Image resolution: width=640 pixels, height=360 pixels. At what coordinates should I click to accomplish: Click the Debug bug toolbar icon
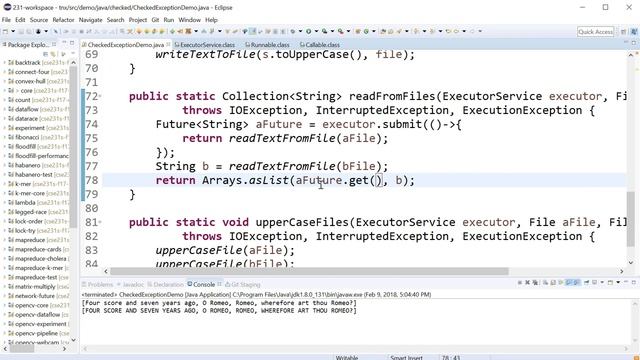click(293, 31)
